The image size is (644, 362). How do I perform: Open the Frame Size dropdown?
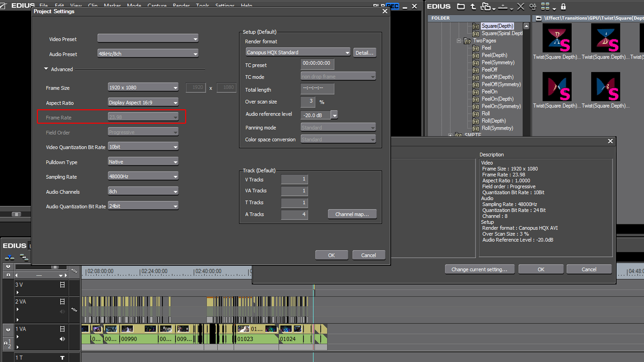pos(143,87)
